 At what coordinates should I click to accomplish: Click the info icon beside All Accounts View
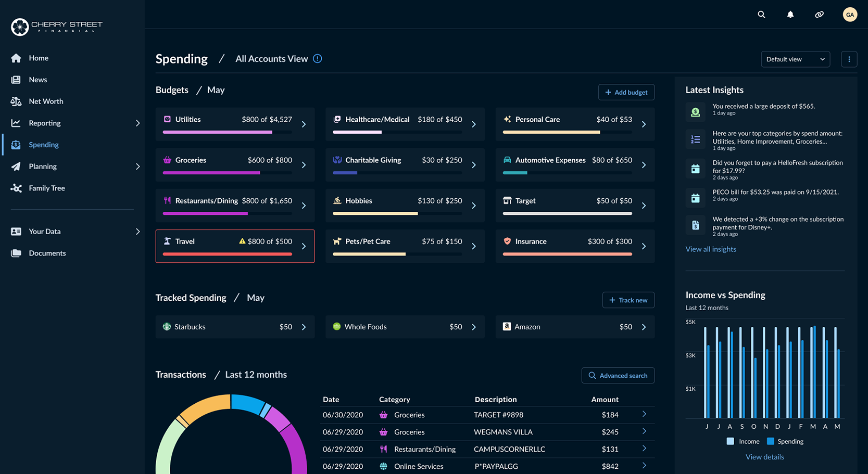click(318, 59)
